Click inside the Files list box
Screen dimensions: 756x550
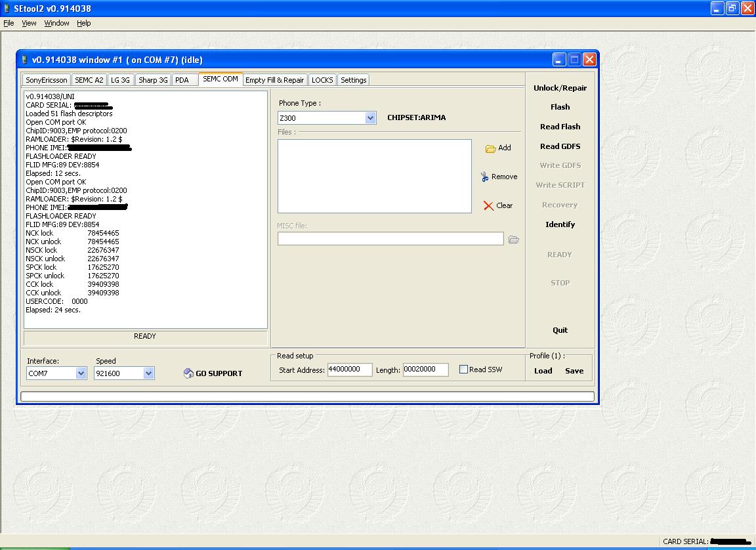[375, 176]
